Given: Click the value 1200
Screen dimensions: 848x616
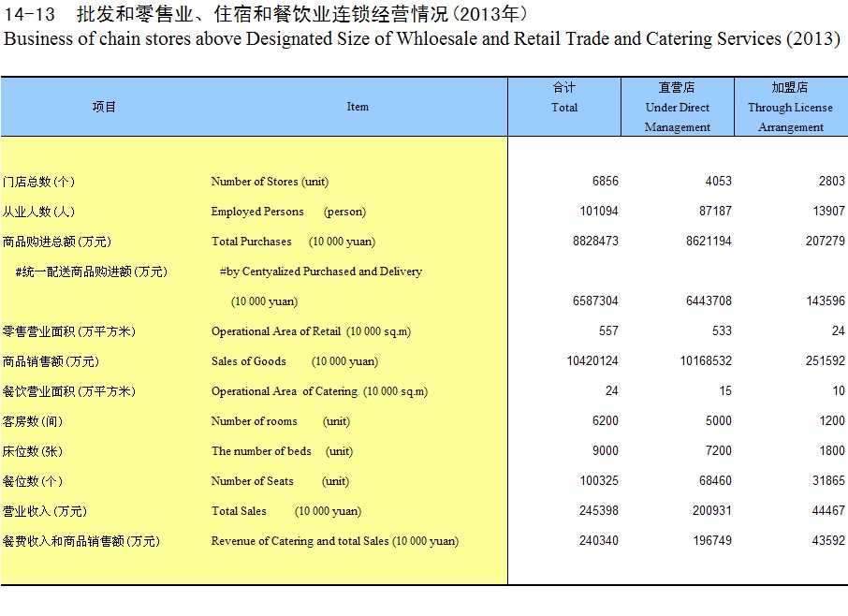Looking at the screenshot, I should (831, 420).
